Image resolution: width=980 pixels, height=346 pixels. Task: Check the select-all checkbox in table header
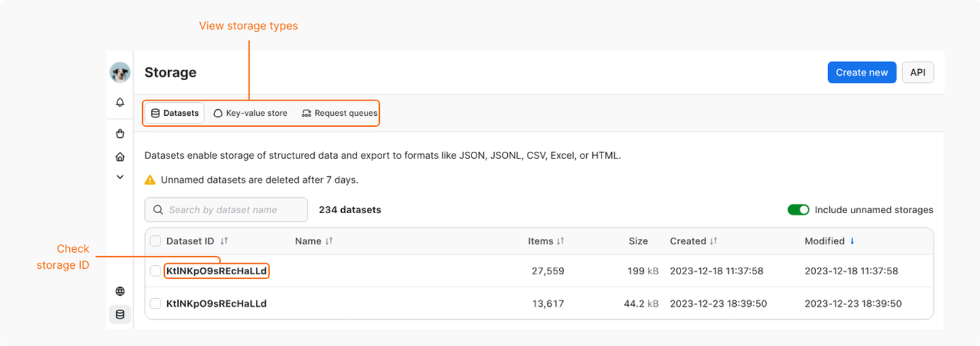pos(156,241)
